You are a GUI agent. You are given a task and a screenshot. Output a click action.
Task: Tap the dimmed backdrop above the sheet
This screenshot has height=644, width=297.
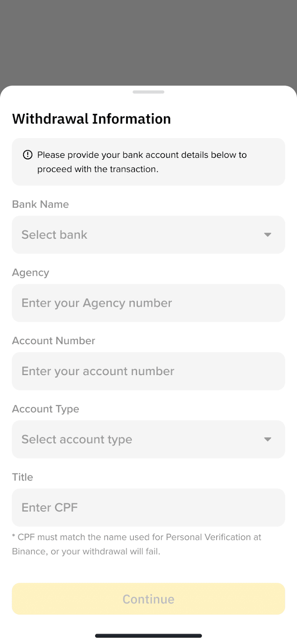pyautogui.click(x=148, y=42)
